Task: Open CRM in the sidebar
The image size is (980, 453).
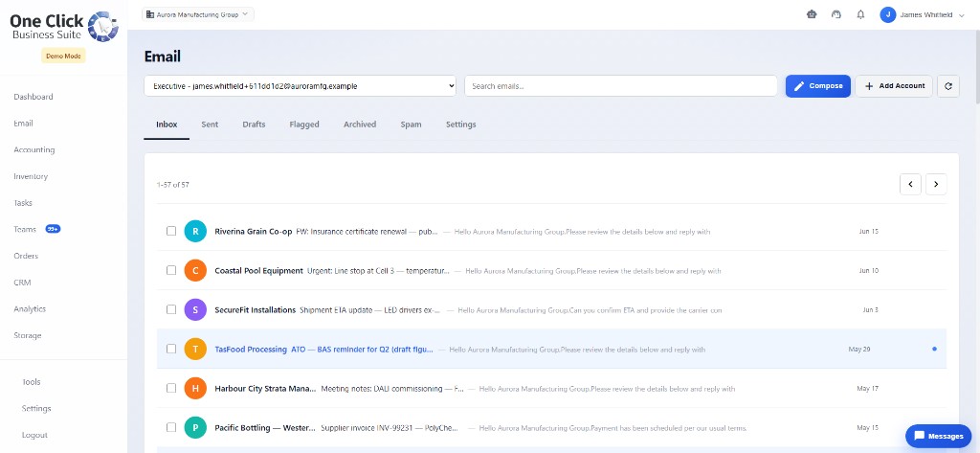Action: [x=23, y=283]
